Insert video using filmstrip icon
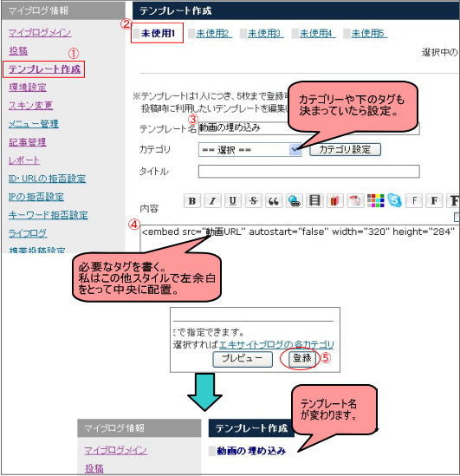The height and width of the screenshot is (476, 460). point(314,201)
